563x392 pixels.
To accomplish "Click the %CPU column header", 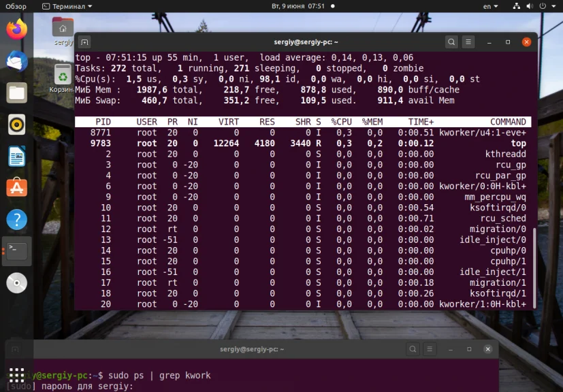I will pos(342,122).
